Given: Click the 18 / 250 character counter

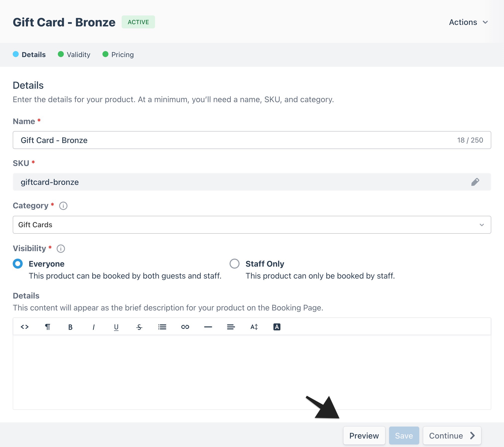Looking at the screenshot, I should [x=470, y=140].
